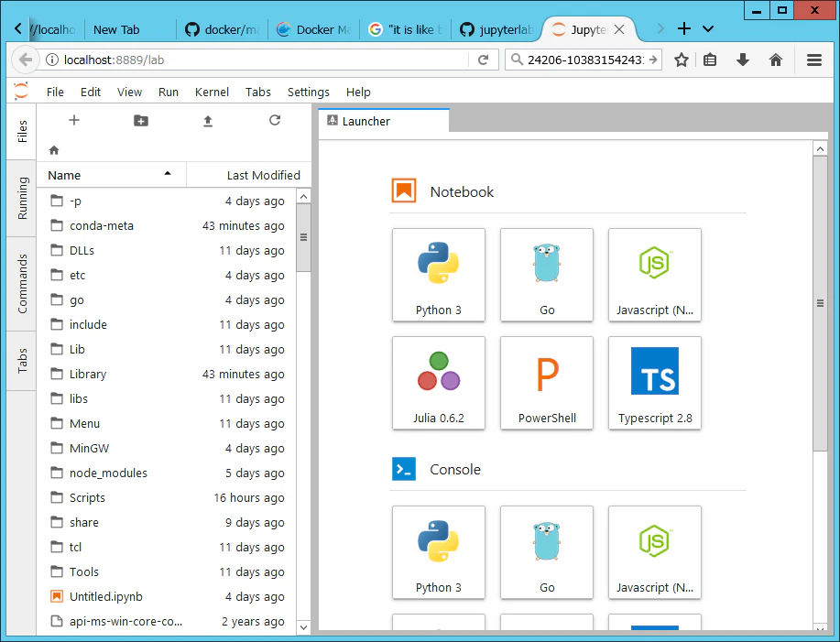Open a new browser tab
The height and width of the screenshot is (642, 840).
pos(684,29)
